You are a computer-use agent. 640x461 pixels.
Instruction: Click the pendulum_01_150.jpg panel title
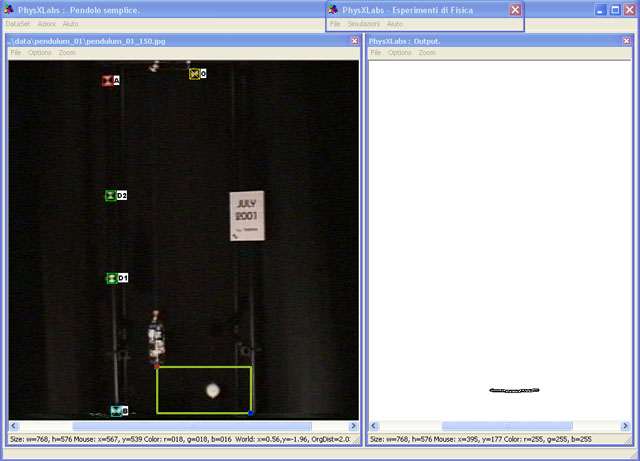[x=86, y=41]
